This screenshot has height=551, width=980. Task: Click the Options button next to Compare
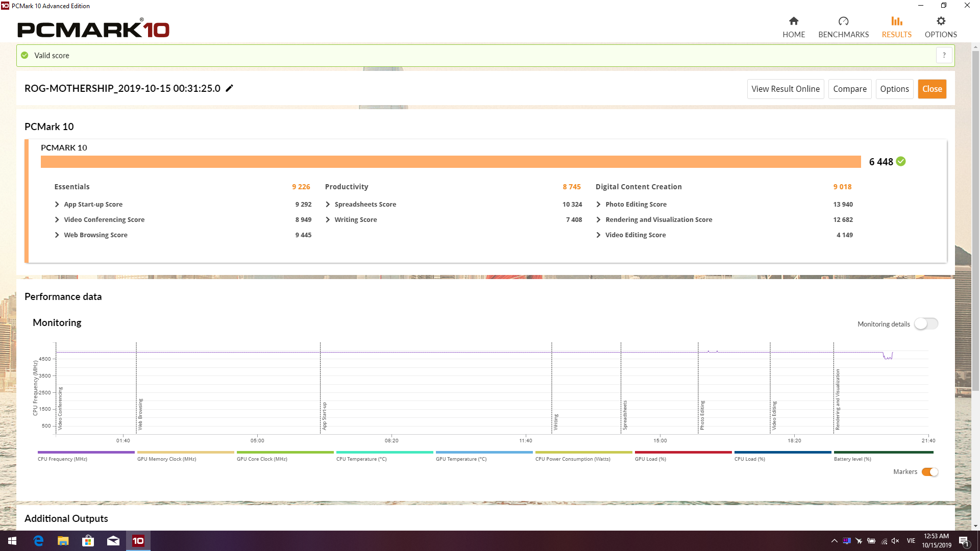pos(894,89)
